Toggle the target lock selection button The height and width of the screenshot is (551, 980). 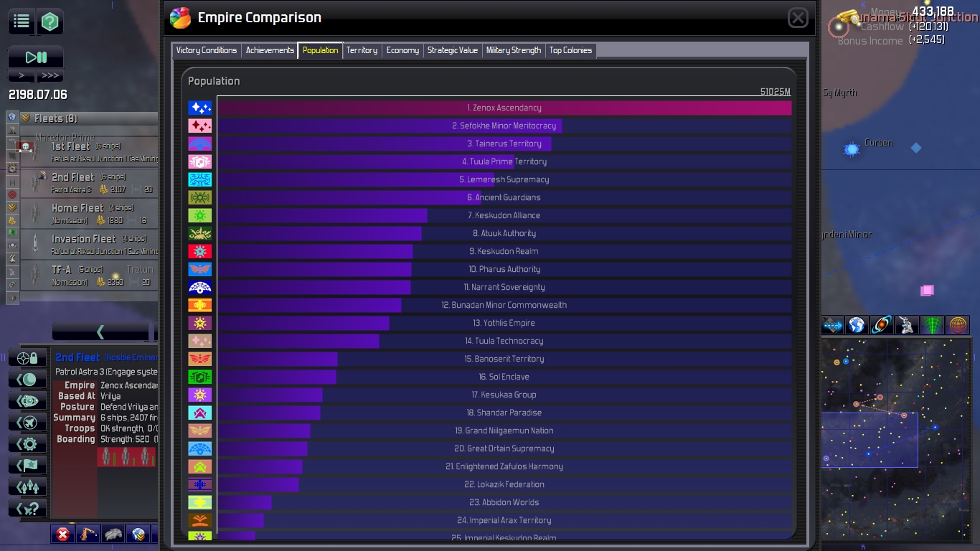28,357
